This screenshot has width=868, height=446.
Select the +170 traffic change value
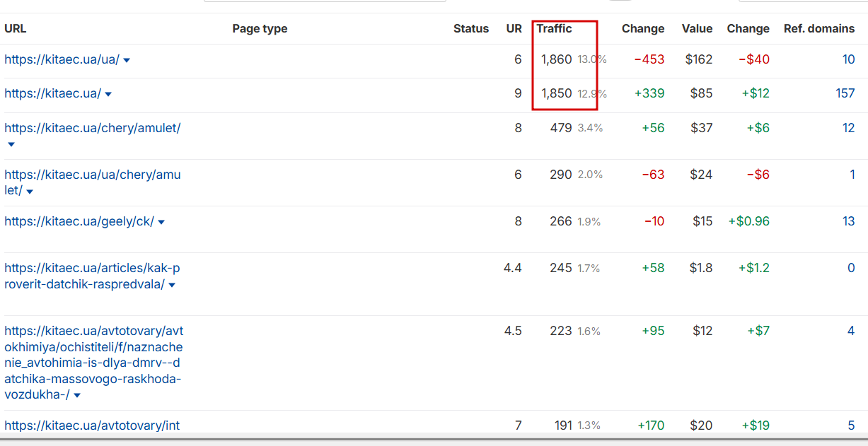click(x=651, y=426)
